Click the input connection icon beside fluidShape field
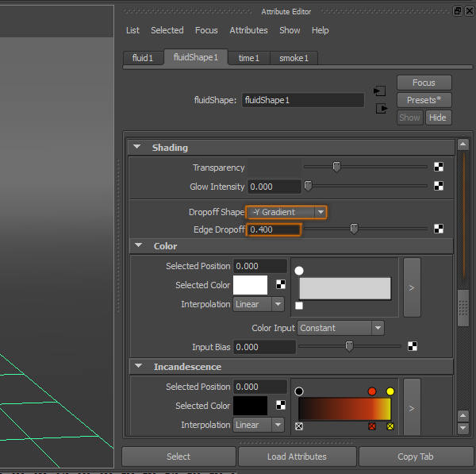This screenshot has height=474, width=476. 379,91
